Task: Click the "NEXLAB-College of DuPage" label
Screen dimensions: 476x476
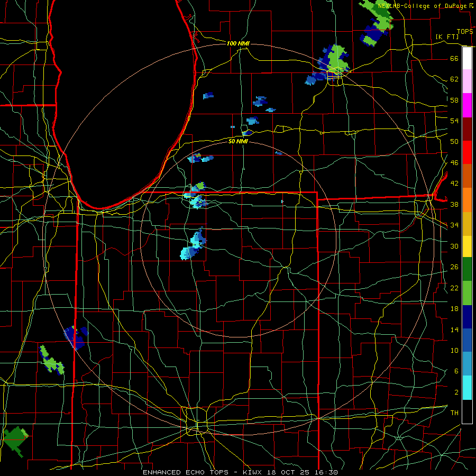Action: [423, 6]
